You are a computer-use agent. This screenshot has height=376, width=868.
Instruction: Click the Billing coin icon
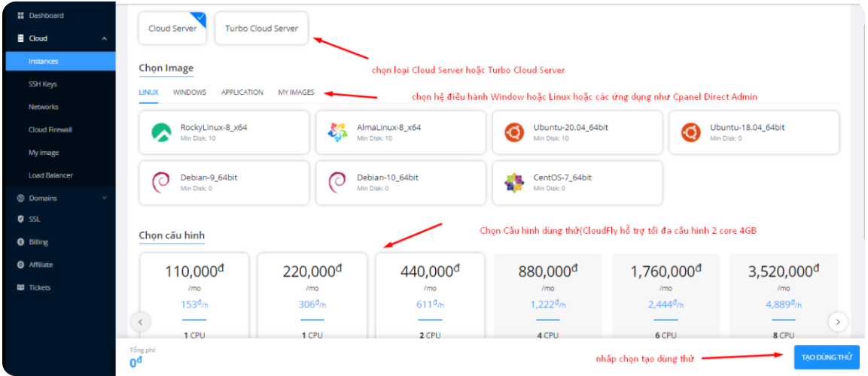[x=21, y=242]
